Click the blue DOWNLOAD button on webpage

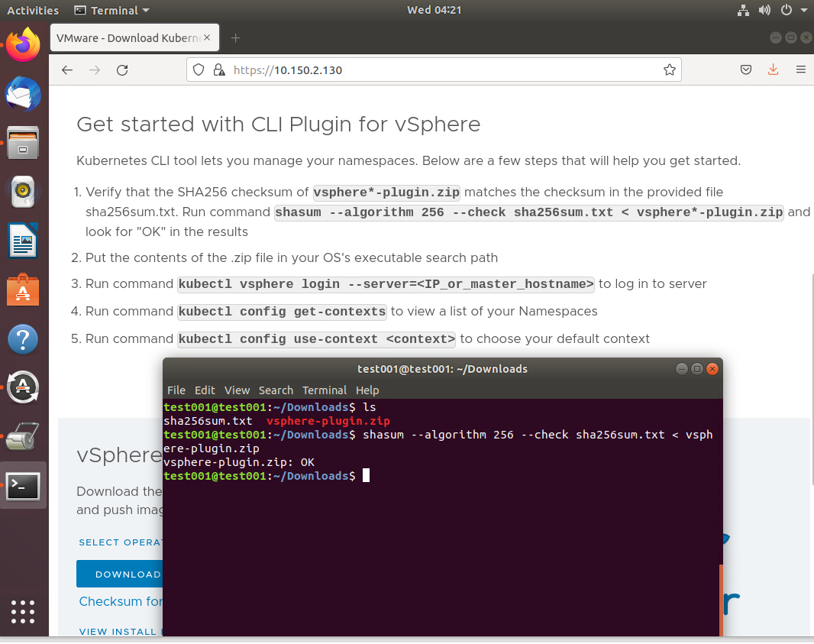click(120, 574)
